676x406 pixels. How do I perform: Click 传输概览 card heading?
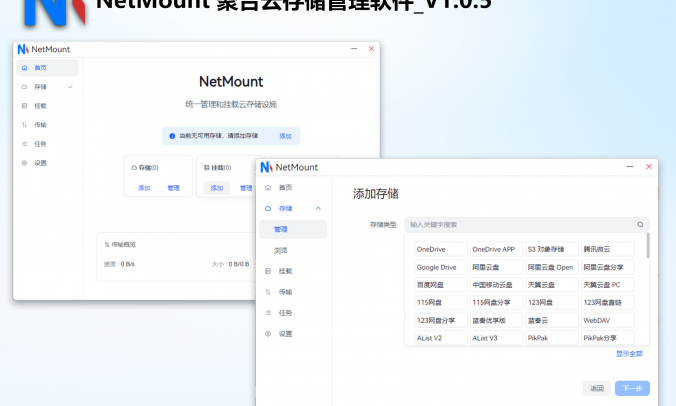tap(120, 245)
